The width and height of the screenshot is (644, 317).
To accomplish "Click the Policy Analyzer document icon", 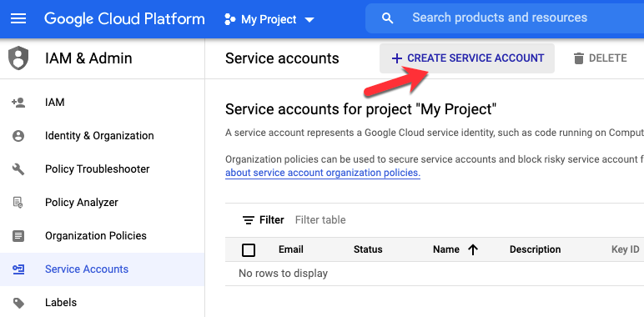I will 18,203.
